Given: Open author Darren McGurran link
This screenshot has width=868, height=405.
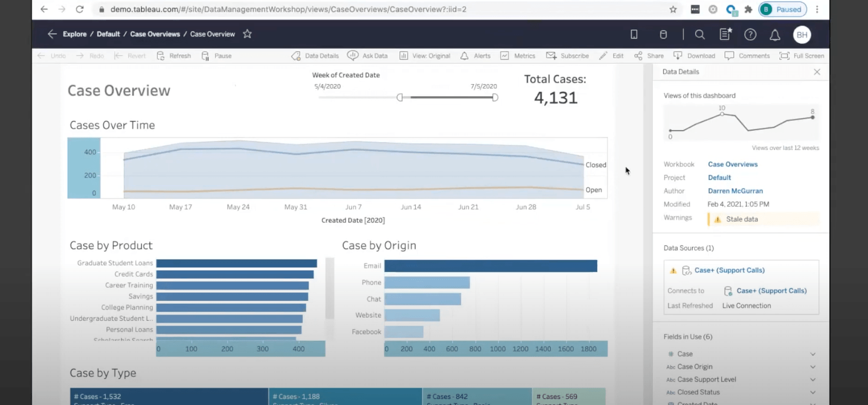Looking at the screenshot, I should click(x=735, y=191).
